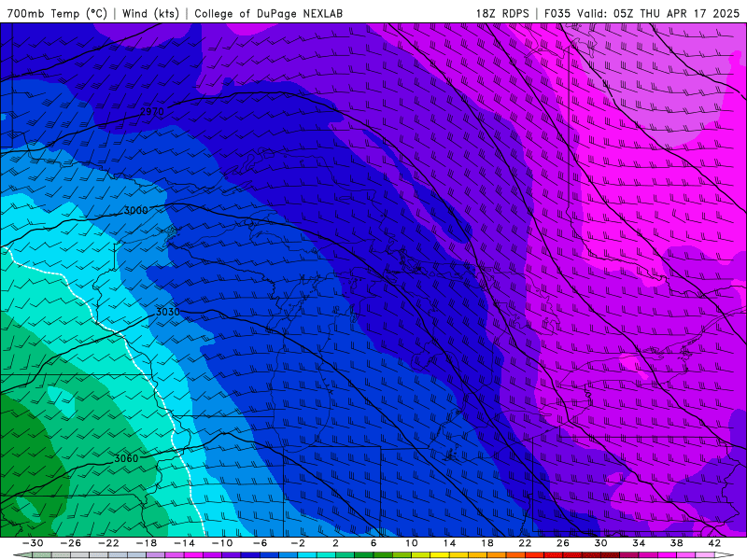The image size is (747, 560).
Task: Click the "College of DuPage NEXLAB" text
Action: [x=268, y=13]
